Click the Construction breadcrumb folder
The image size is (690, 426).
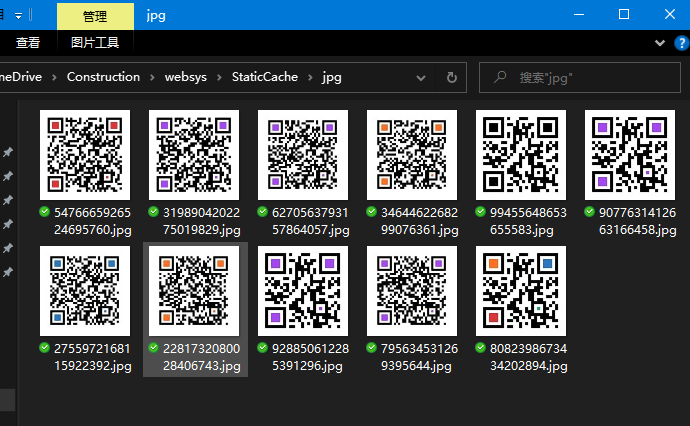[x=103, y=77]
